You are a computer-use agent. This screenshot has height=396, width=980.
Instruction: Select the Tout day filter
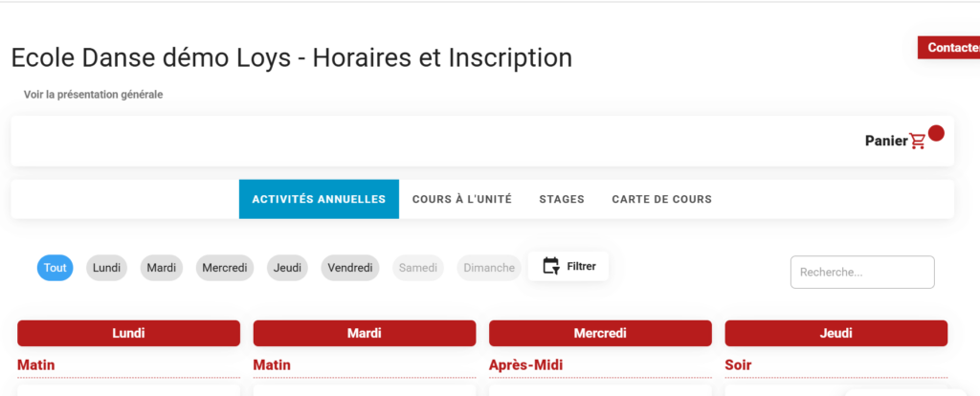pos(56,268)
